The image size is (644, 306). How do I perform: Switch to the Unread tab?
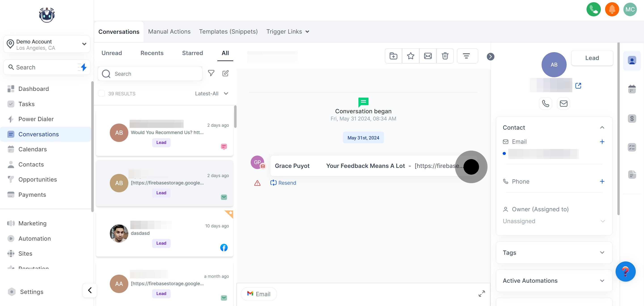(x=112, y=53)
